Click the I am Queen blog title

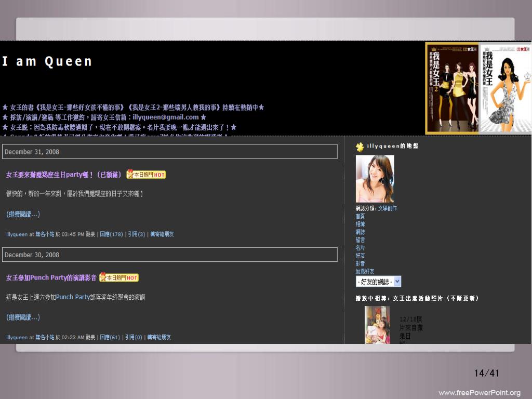coord(47,61)
